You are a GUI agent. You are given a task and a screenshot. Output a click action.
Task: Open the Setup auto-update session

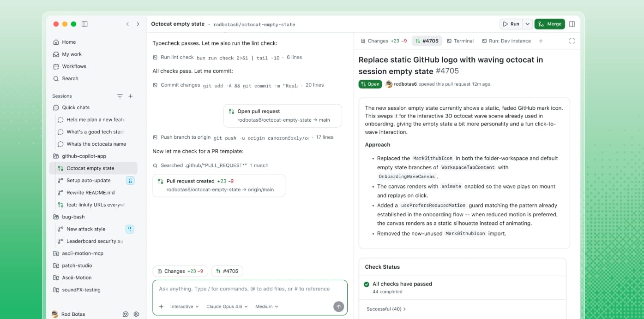89,180
